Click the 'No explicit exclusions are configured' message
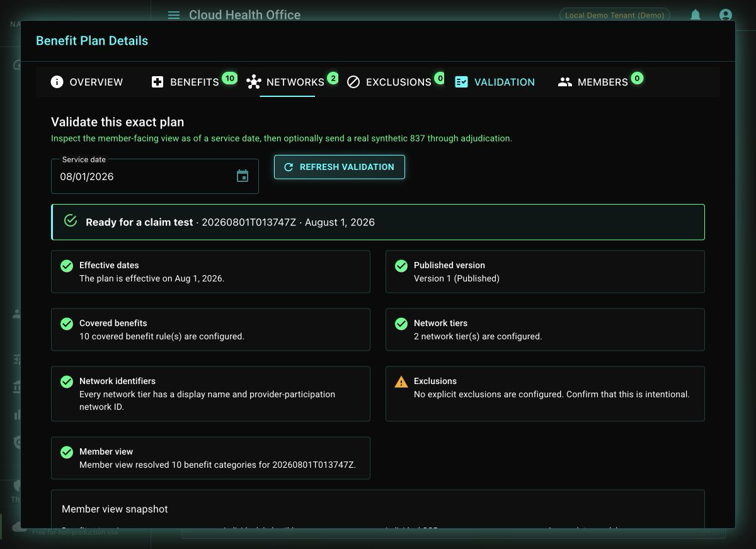The height and width of the screenshot is (549, 756). pos(552,394)
